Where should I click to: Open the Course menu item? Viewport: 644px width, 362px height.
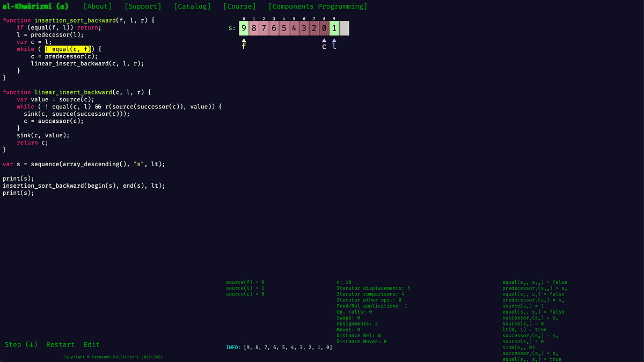click(x=239, y=6)
